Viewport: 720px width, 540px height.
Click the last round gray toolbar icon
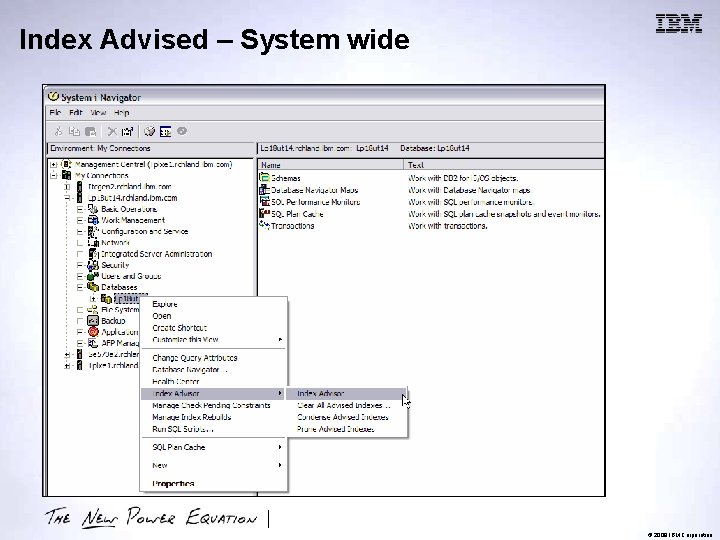(x=182, y=131)
